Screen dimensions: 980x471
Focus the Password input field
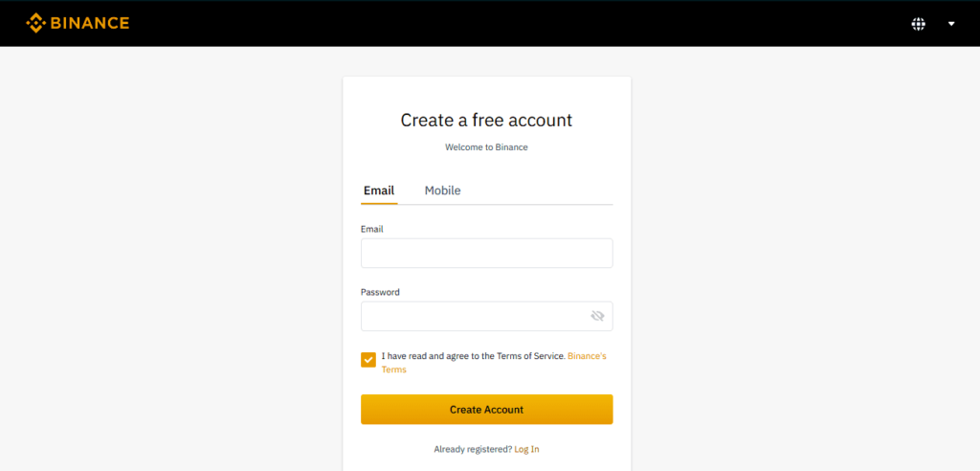tap(487, 316)
